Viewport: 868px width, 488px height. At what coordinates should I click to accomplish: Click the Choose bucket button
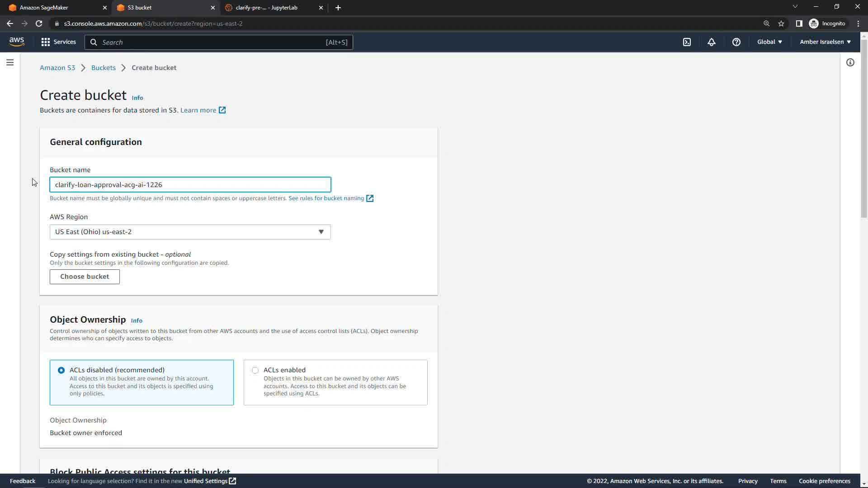85,277
